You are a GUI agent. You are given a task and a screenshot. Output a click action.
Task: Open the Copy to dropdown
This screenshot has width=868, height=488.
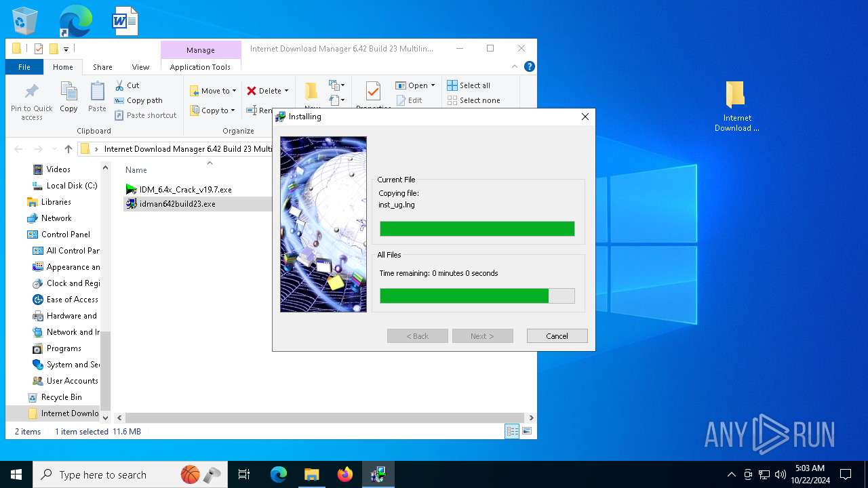(x=212, y=110)
